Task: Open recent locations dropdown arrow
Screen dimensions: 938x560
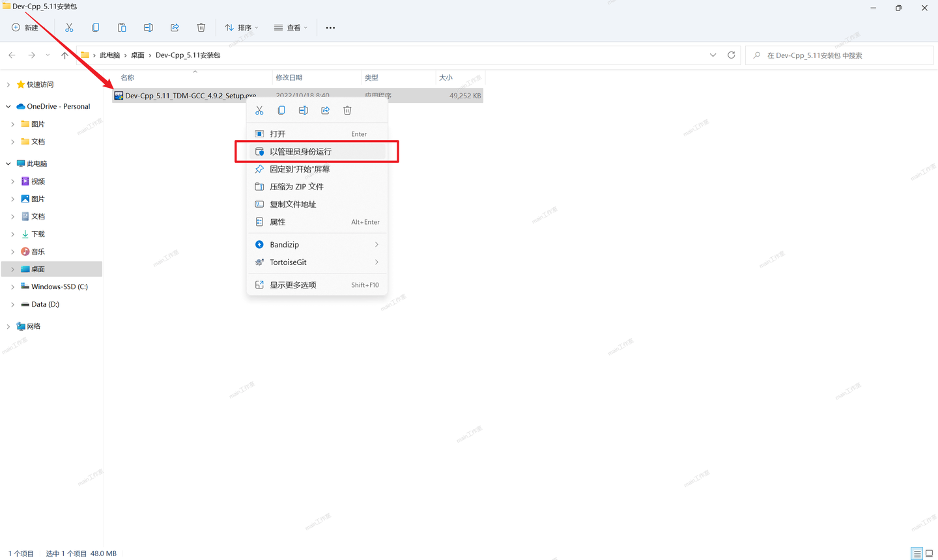Action: coord(48,55)
